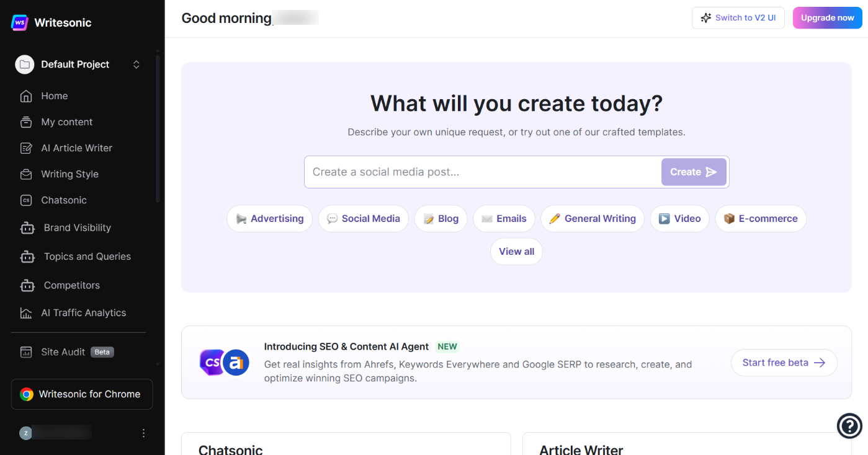
Task: Open Writing Style page
Action: (x=69, y=174)
